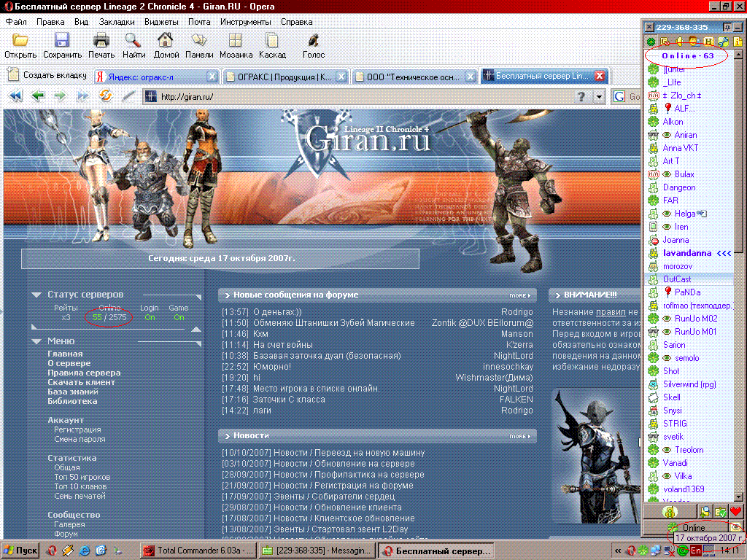This screenshot has width=747, height=560.
Task: Tile windows with the Мозаика icon
Action: pos(236,40)
